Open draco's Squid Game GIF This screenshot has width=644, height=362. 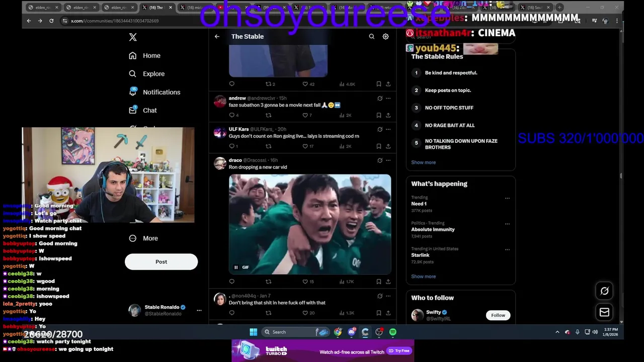(x=310, y=224)
